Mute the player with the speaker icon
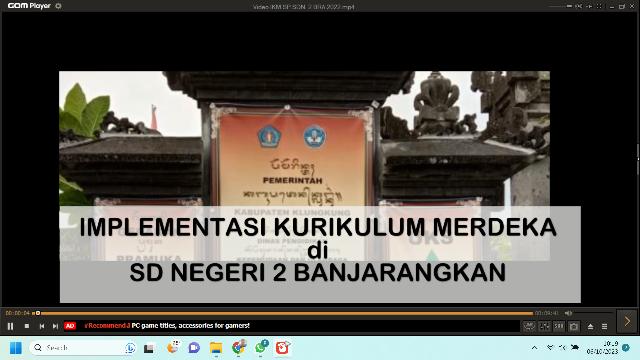The image size is (640, 360). [x=568, y=313]
